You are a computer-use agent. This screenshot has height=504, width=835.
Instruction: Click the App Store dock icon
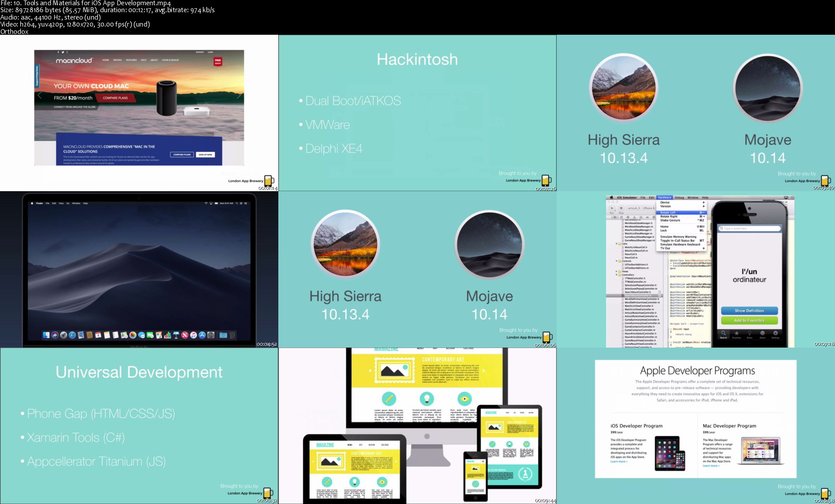pyautogui.click(x=202, y=335)
